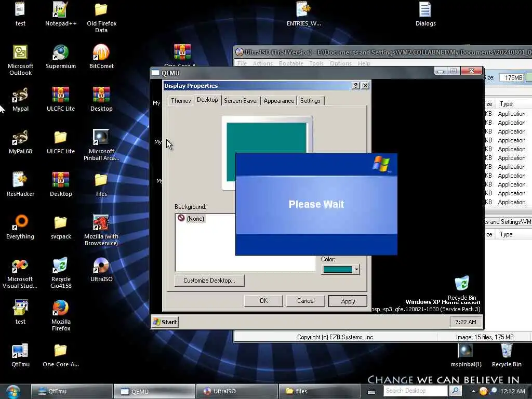Open Recycle Cio4158 desktop icon
The width and height of the screenshot is (532, 399).
(x=61, y=273)
